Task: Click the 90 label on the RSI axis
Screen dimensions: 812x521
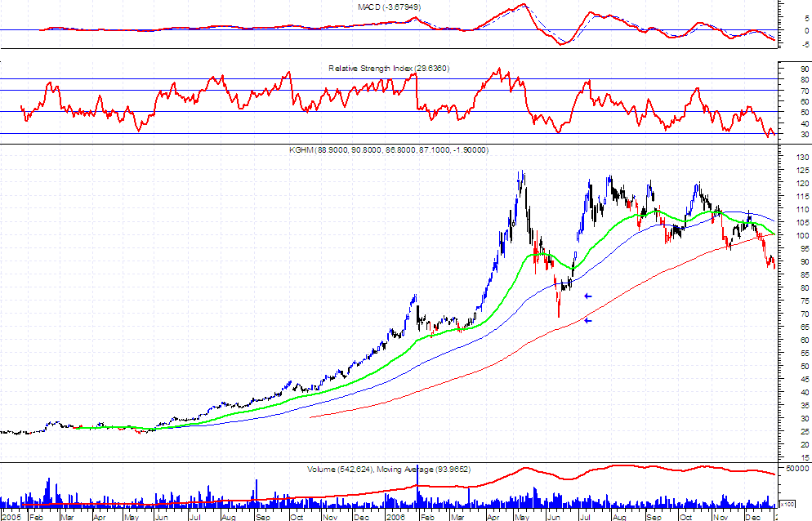Action: [805, 69]
